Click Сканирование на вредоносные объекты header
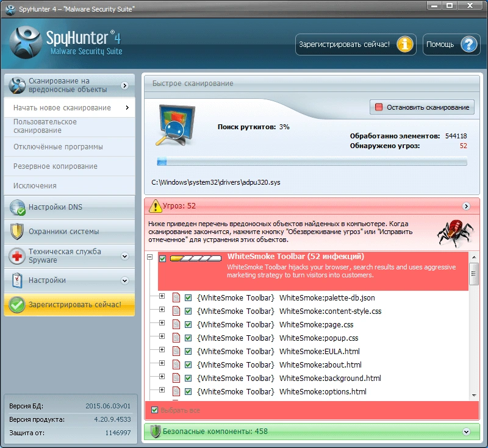 pos(70,85)
